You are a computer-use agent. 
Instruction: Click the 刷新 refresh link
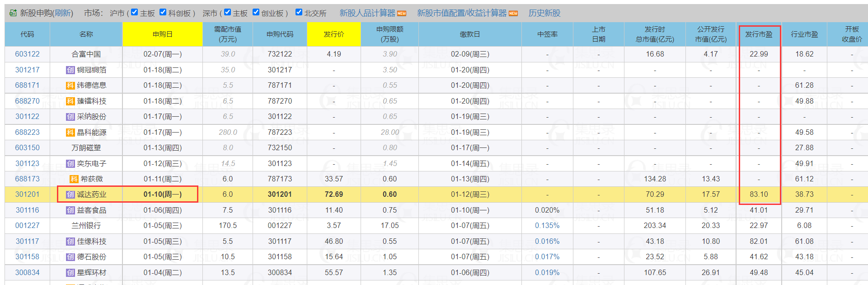63,13
